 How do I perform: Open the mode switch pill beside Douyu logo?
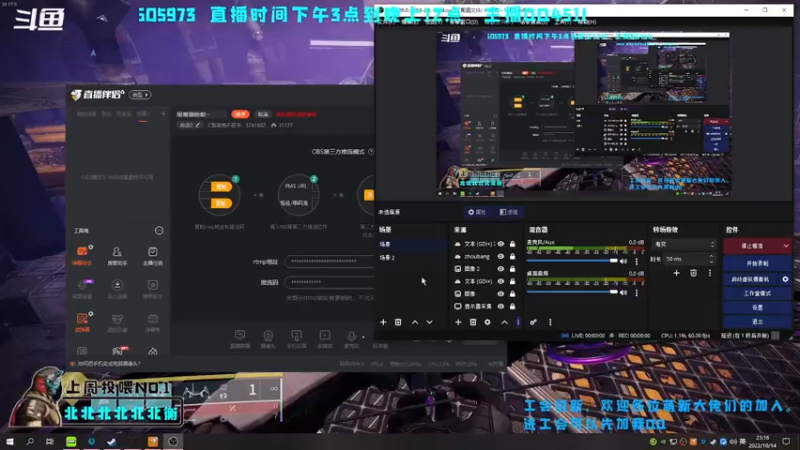139,95
